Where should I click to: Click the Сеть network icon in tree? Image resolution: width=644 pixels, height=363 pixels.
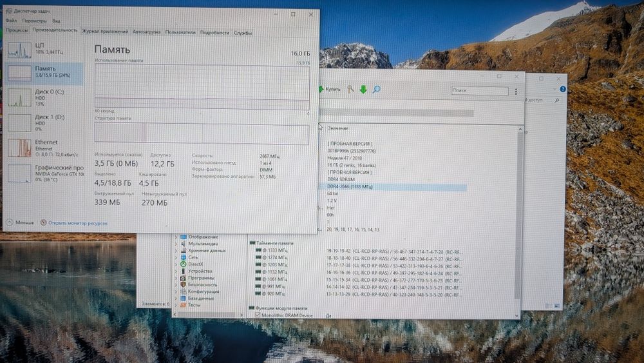[x=183, y=257]
